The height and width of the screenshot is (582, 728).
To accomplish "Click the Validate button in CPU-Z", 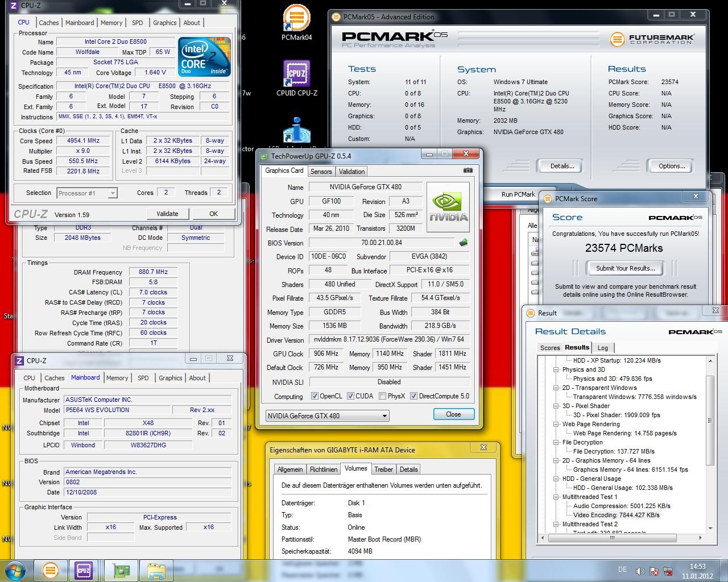I will 167,214.
